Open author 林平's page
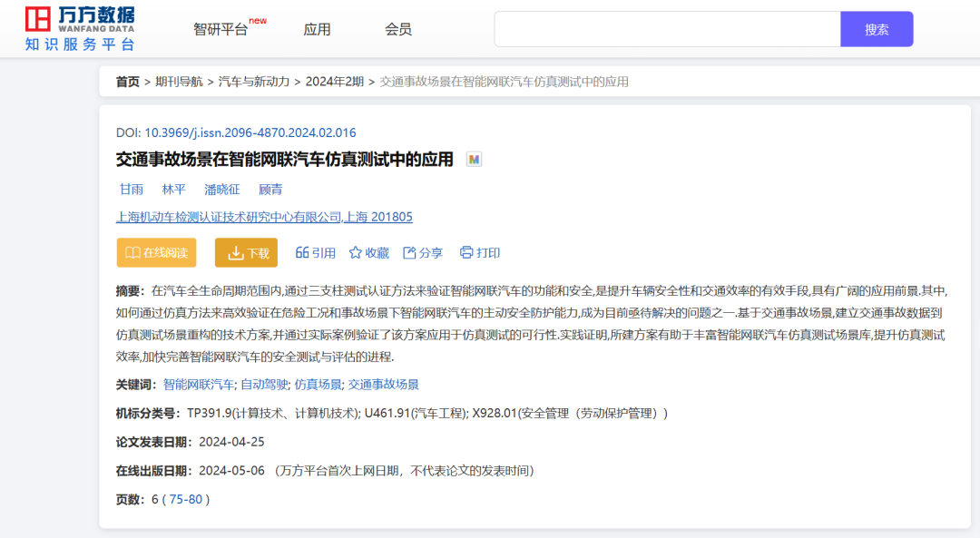Viewport: 980px width, 538px height. (x=173, y=190)
